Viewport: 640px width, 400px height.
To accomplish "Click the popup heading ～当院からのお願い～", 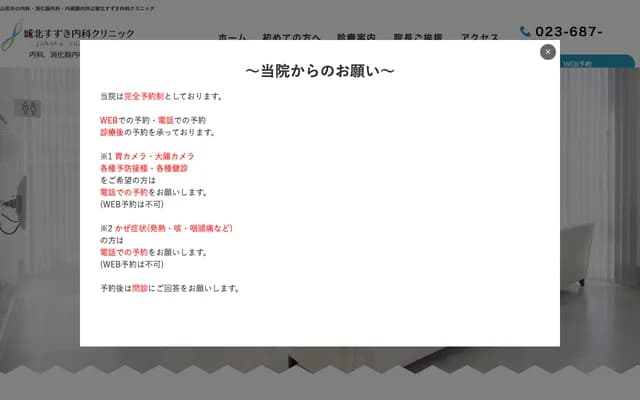I will pos(320,71).
